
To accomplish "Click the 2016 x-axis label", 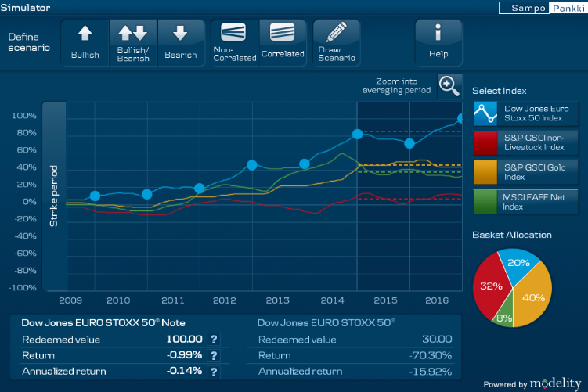I will 437,300.
